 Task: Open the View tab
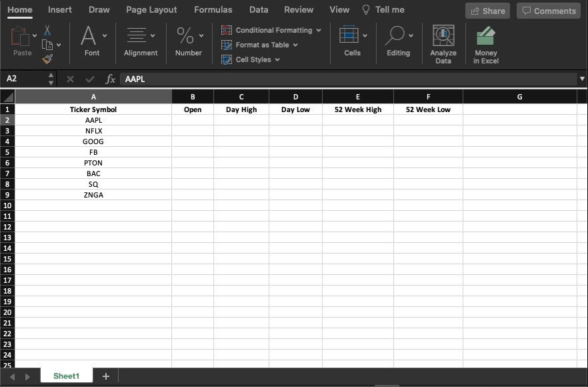click(339, 10)
